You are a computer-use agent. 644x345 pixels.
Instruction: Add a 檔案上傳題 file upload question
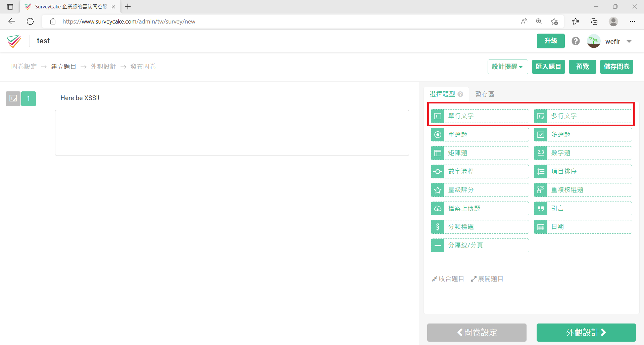480,208
